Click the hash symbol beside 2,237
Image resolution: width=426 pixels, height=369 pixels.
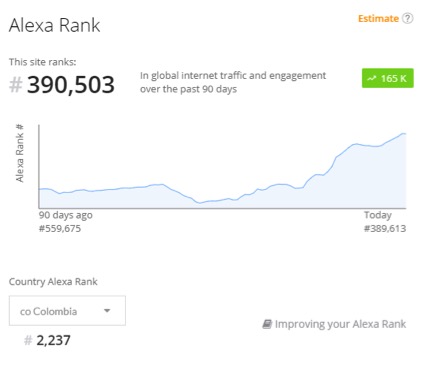pos(28,340)
